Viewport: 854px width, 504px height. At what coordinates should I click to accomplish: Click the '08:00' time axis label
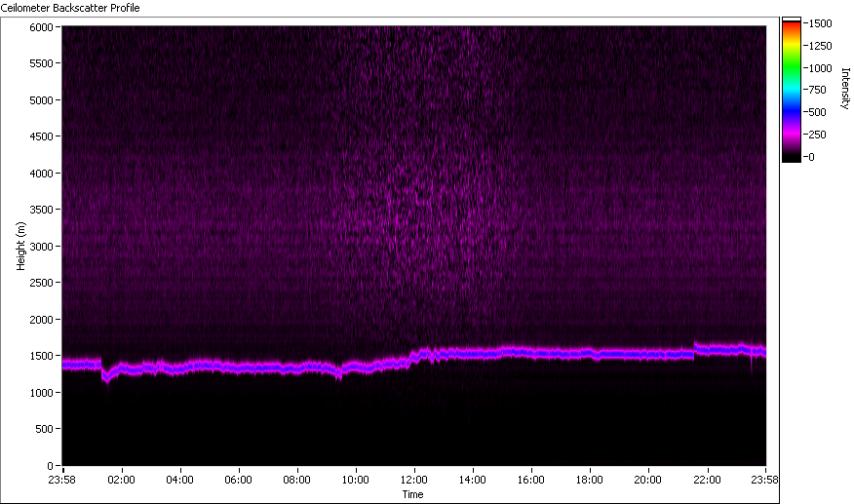(296, 480)
